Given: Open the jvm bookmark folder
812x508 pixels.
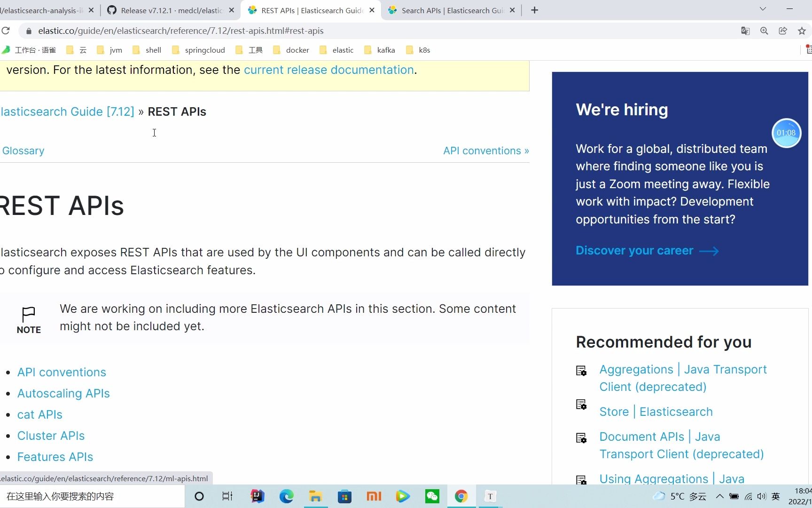Looking at the screenshot, I should tap(109, 50).
